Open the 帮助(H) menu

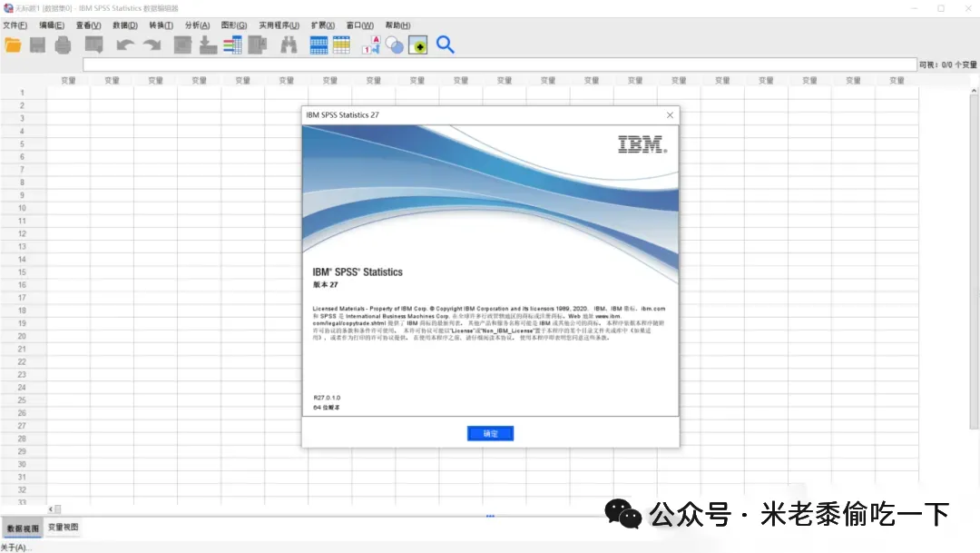(398, 25)
